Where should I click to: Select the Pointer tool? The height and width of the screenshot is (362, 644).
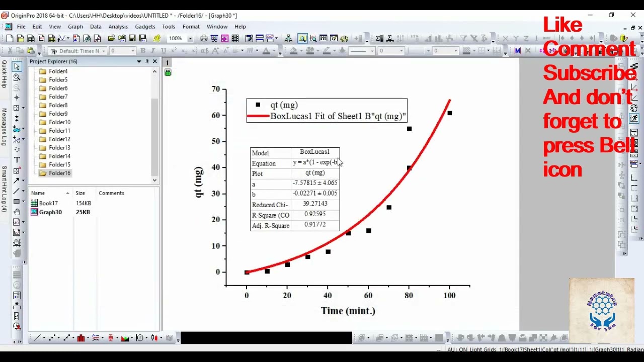click(17, 66)
